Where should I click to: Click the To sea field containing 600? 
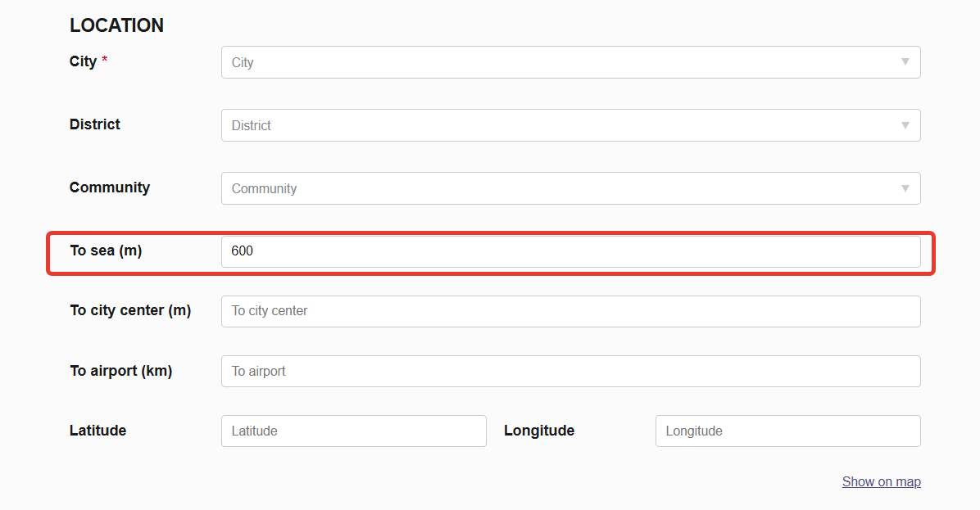pos(570,251)
